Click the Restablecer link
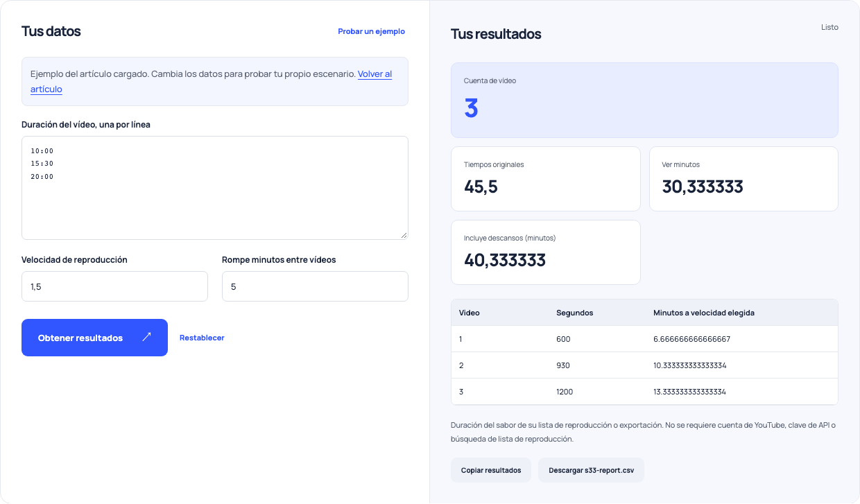 tap(202, 338)
